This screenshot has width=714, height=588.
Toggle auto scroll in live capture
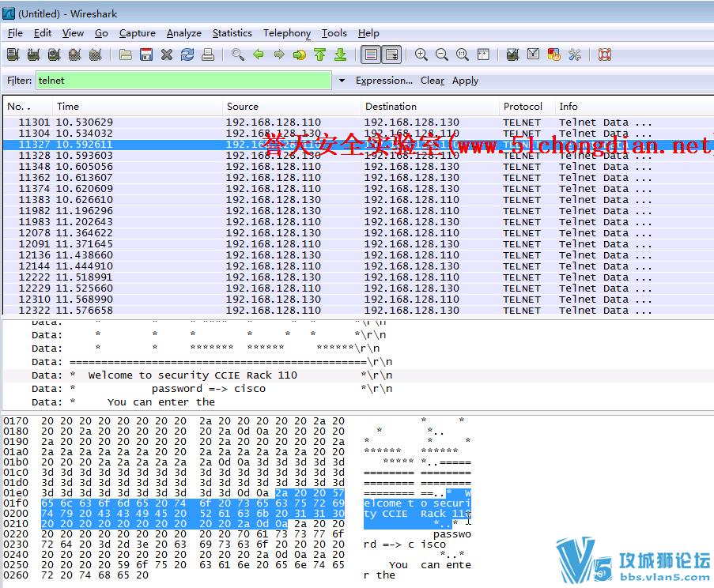391,55
